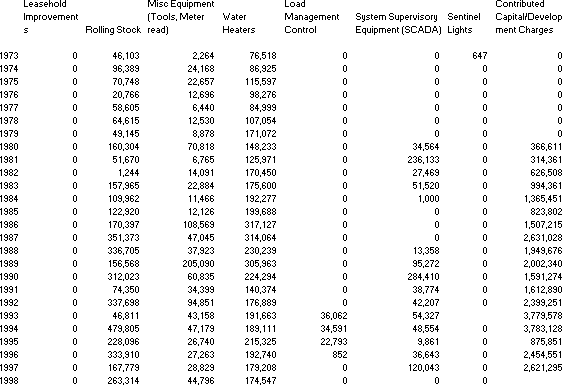Select the Misc Equipment header cell
Viewport: 562px width, 385px height.
(x=181, y=17)
